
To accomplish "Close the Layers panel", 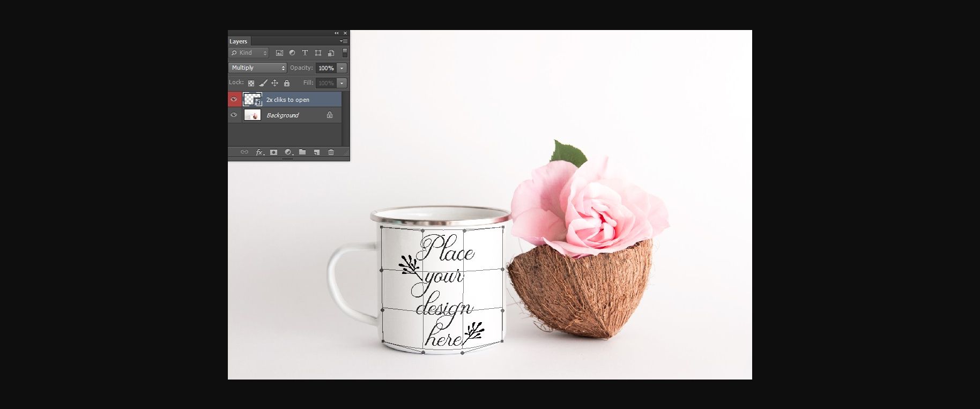I will point(345,33).
